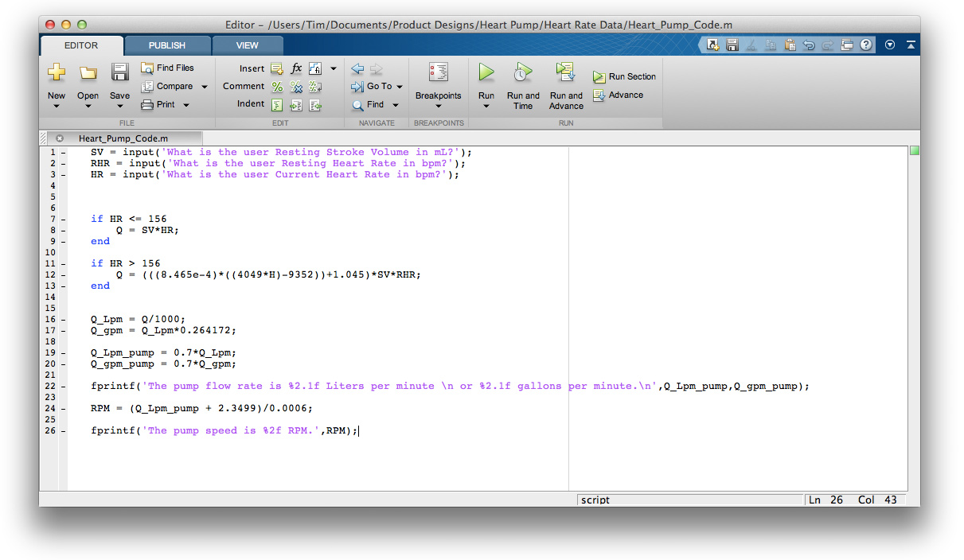This screenshot has width=964, height=560.
Task: Click the green code analyzer indicator square
Action: pos(915,150)
